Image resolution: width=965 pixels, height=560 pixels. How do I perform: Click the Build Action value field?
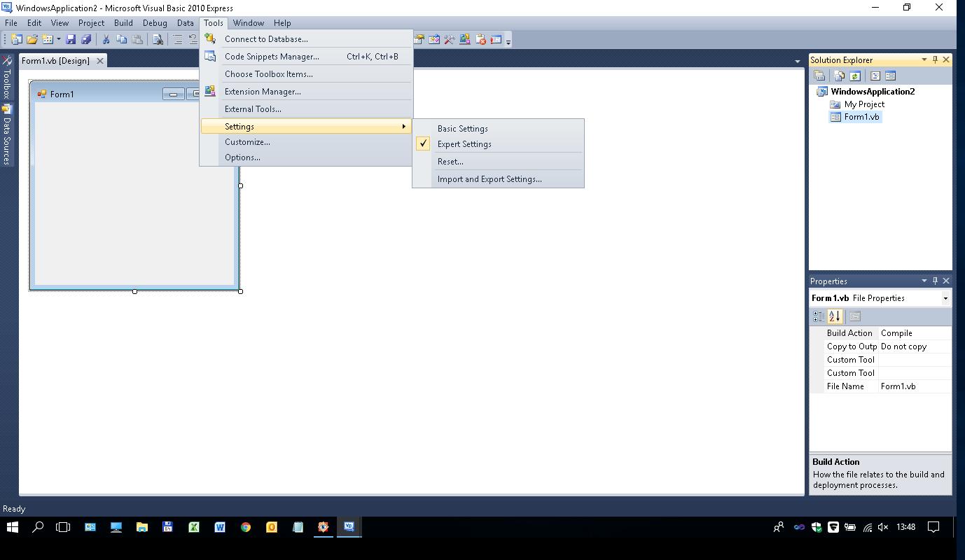click(x=913, y=333)
